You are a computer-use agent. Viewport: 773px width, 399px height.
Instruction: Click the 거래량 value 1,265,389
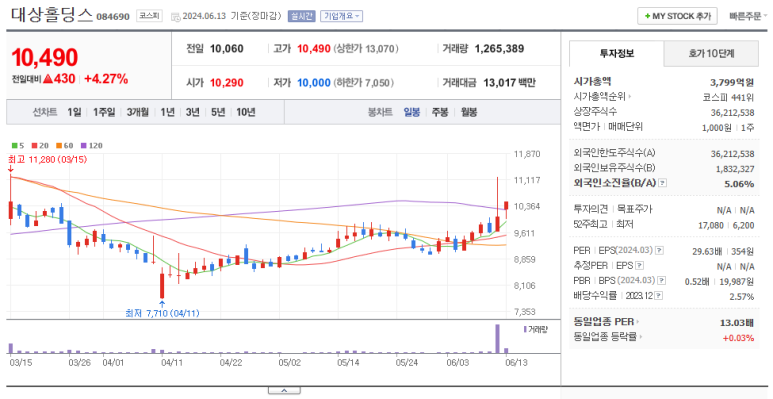pyautogui.click(x=499, y=49)
